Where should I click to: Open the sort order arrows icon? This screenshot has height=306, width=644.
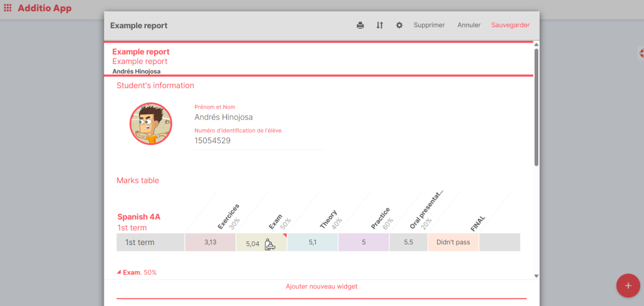point(379,25)
